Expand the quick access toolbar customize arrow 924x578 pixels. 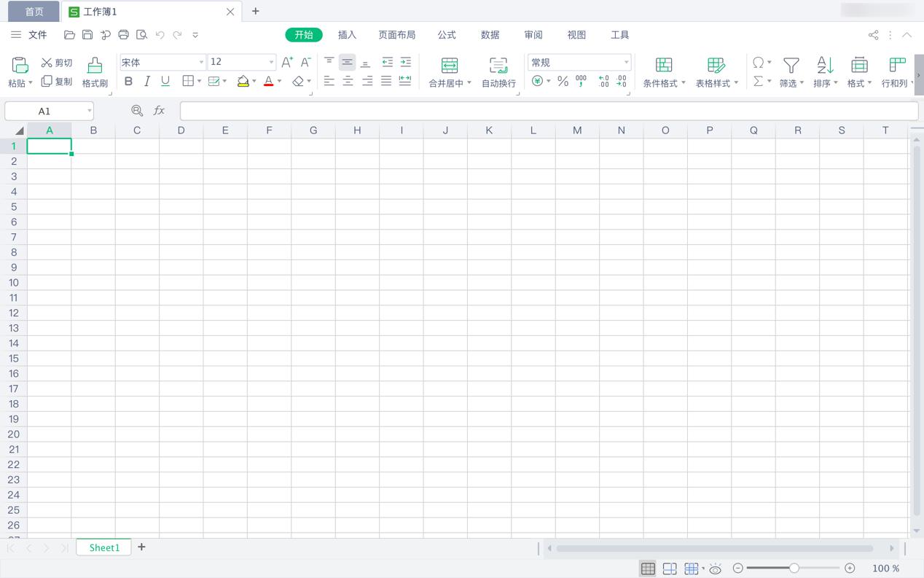pyautogui.click(x=195, y=35)
